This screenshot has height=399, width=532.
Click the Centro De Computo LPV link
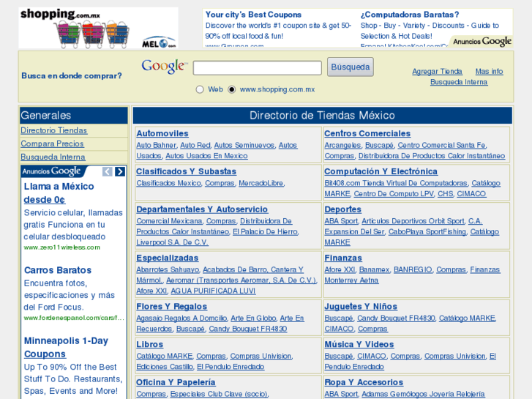pos(394,193)
